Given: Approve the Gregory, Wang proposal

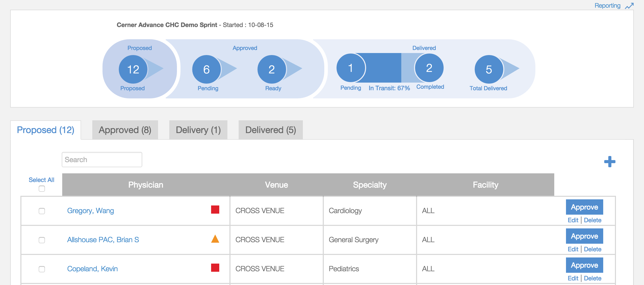Looking at the screenshot, I should pyautogui.click(x=584, y=207).
